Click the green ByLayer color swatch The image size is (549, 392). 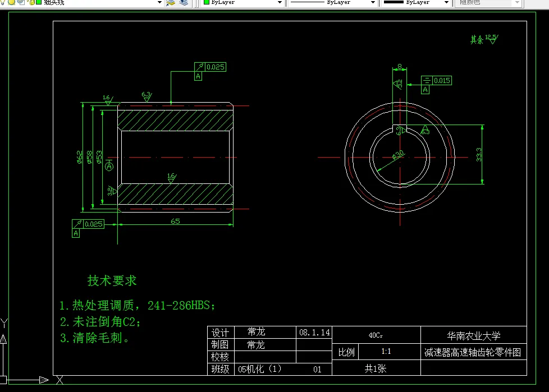coord(207,2)
